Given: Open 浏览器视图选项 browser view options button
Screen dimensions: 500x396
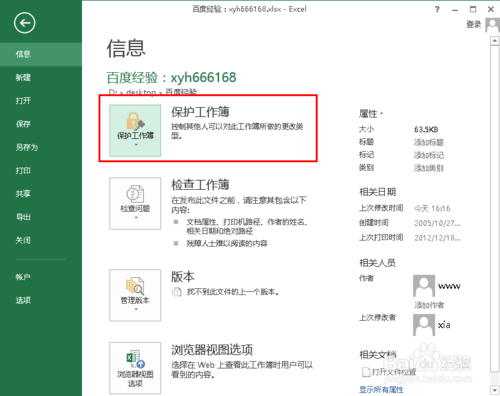Looking at the screenshot, I should click(x=135, y=368).
